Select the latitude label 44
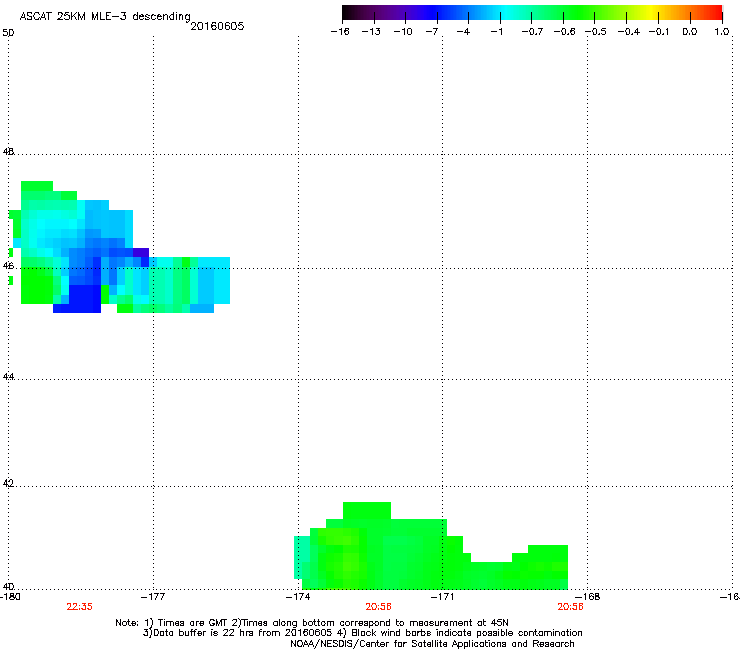This screenshot has width=740, height=650. (x=8, y=377)
